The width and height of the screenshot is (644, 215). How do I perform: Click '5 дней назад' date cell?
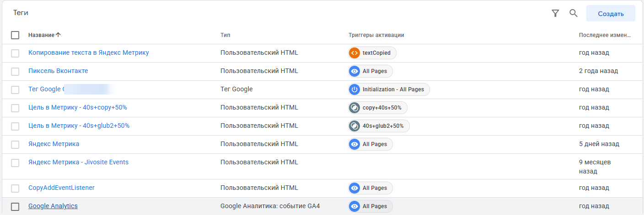pos(599,144)
